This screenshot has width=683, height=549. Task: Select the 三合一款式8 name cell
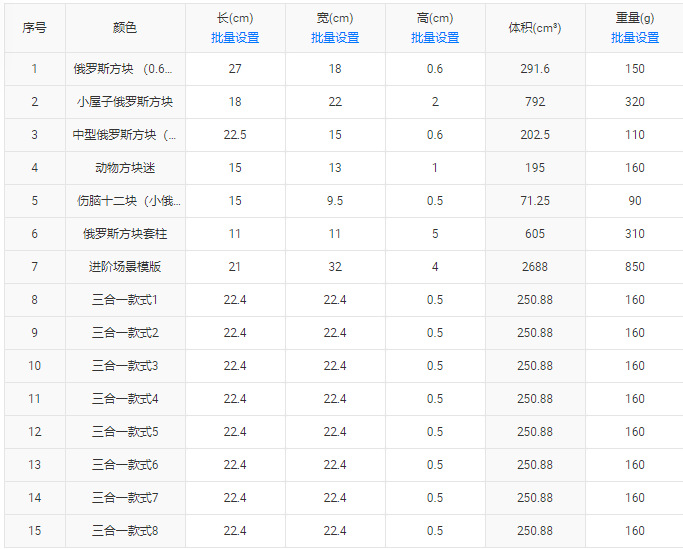coord(125,531)
